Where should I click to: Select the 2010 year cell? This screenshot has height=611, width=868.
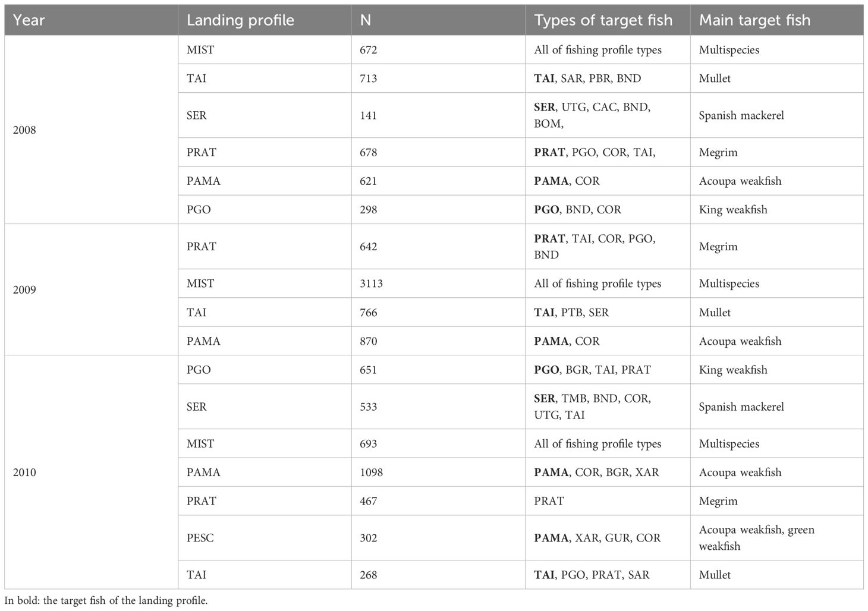point(24,473)
